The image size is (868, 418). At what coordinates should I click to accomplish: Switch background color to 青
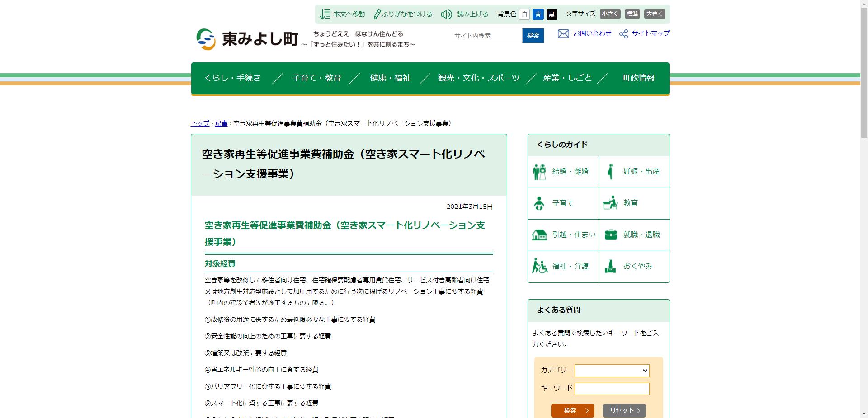538,14
